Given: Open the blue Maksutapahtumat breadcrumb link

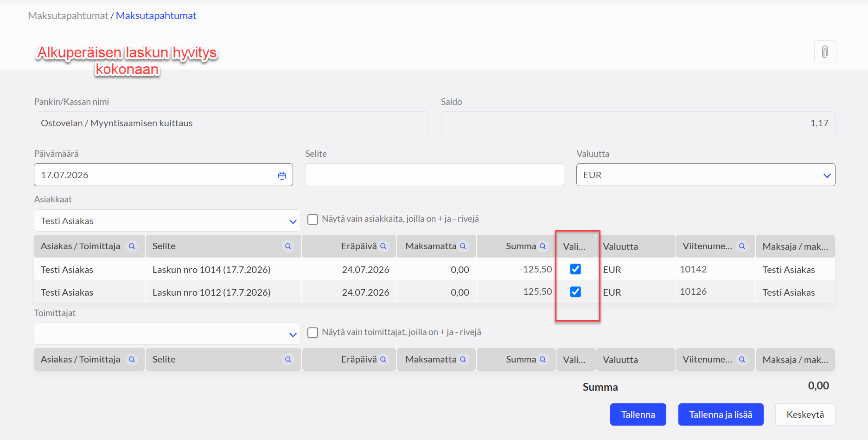Looking at the screenshot, I should click(x=156, y=16).
